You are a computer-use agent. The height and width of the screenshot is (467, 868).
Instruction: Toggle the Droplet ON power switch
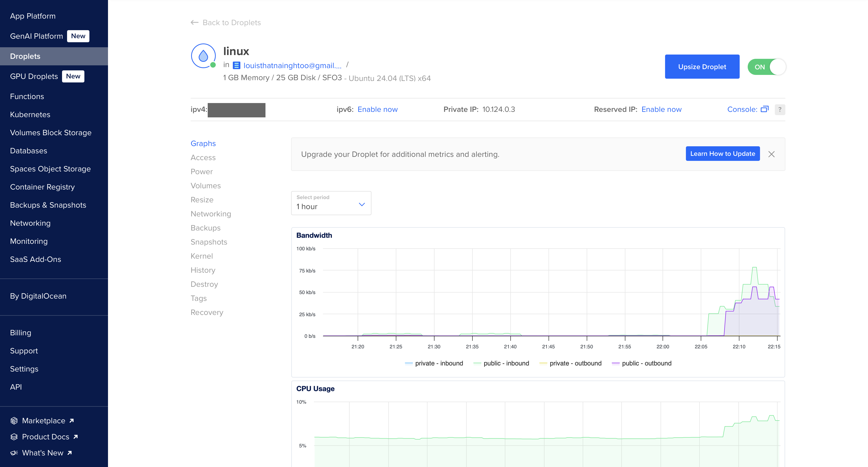(x=767, y=67)
